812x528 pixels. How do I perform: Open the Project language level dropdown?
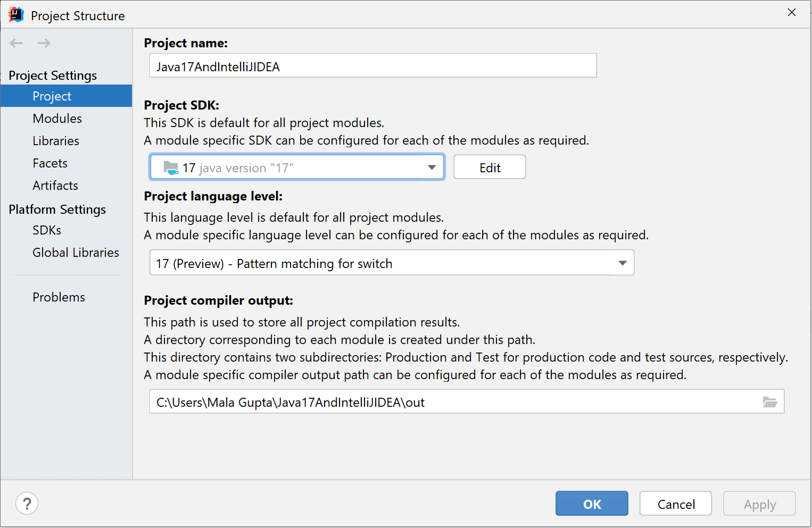pos(622,262)
